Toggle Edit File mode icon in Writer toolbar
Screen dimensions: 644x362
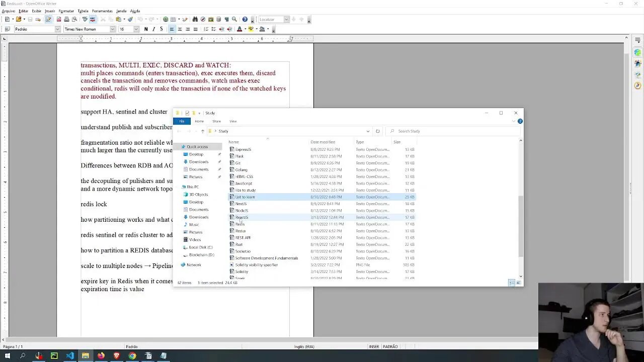(x=48, y=20)
